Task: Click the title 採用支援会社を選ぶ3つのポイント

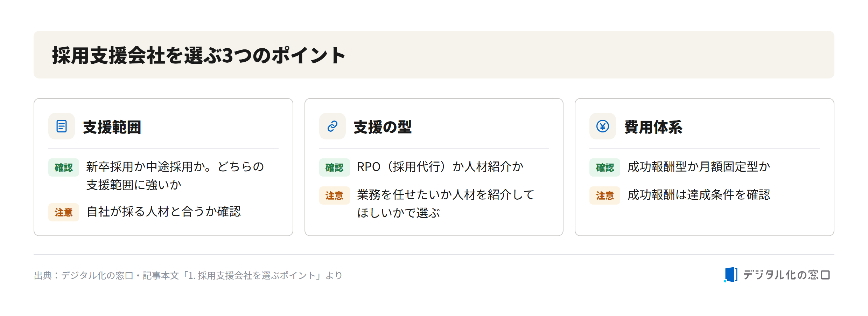Action: pyautogui.click(x=199, y=55)
